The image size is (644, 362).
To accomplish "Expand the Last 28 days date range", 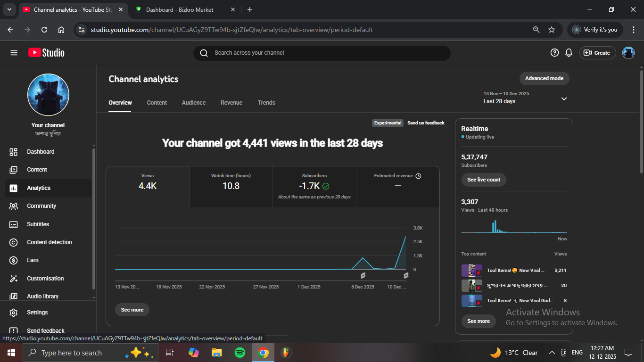I will point(564,99).
